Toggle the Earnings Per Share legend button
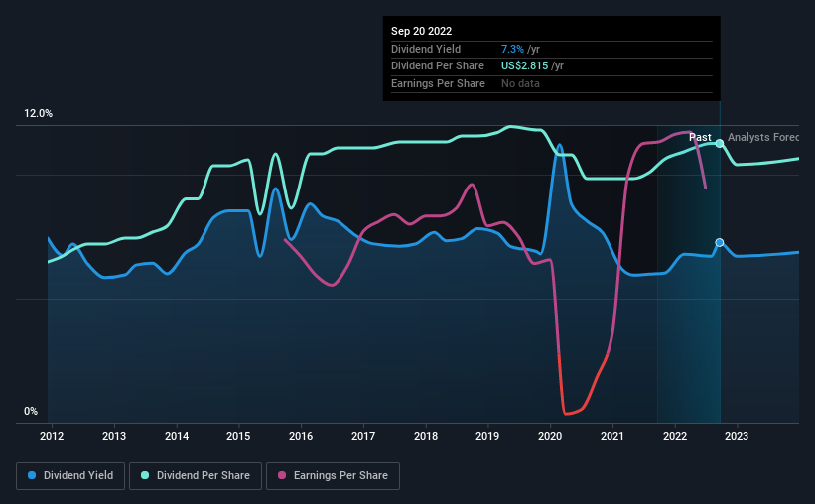Screen dimensions: 815x504 [x=334, y=476]
